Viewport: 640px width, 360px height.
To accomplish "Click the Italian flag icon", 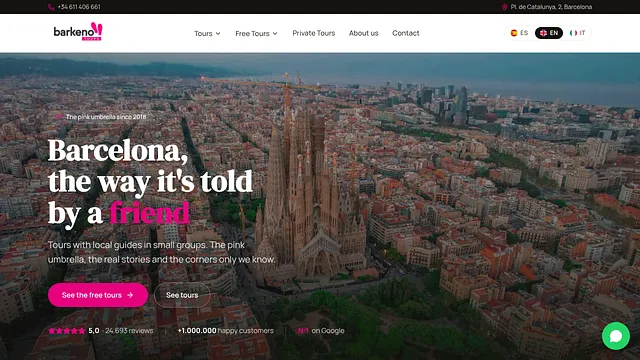I will 573,33.
